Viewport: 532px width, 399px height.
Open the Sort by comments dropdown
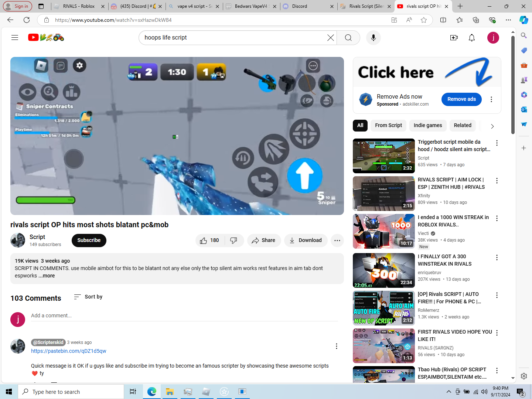coord(88,297)
